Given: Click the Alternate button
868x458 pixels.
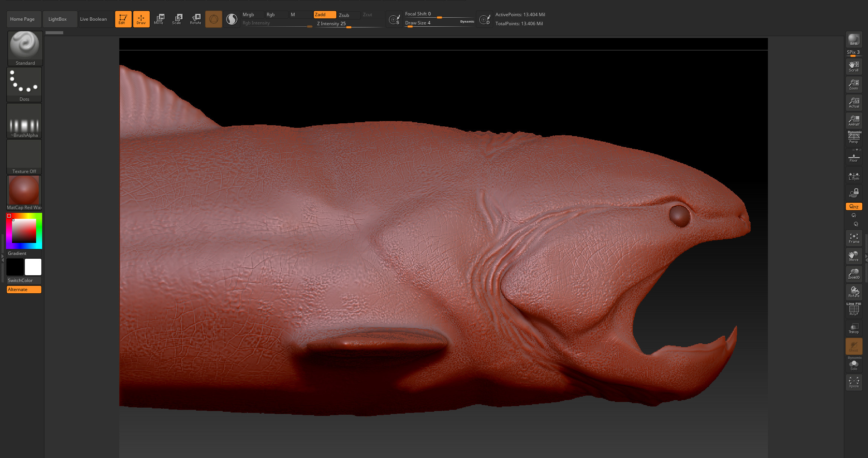Looking at the screenshot, I should (x=24, y=290).
